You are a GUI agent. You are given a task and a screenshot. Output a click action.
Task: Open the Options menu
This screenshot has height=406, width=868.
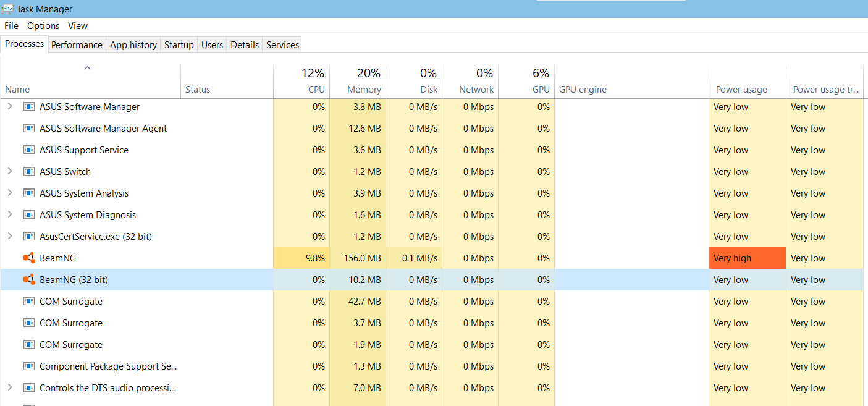click(43, 26)
